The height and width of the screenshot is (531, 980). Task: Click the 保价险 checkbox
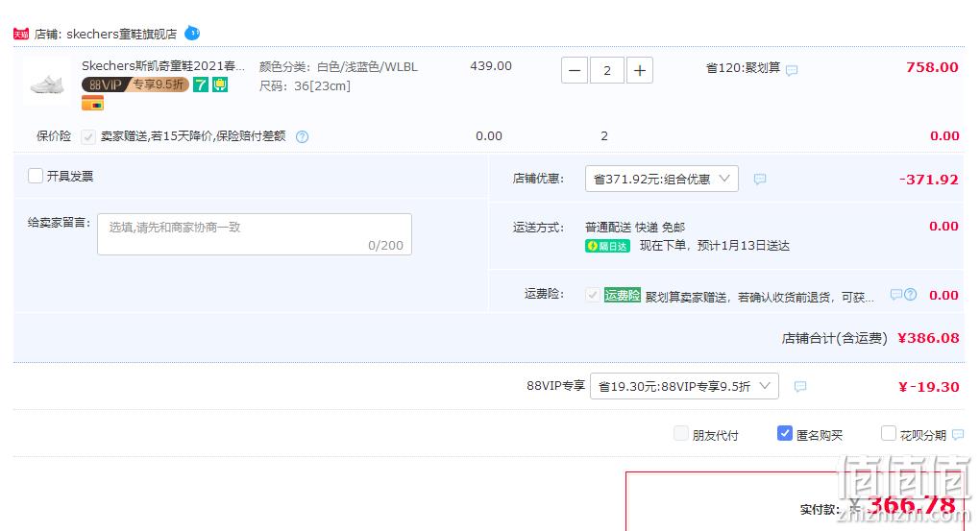(88, 136)
